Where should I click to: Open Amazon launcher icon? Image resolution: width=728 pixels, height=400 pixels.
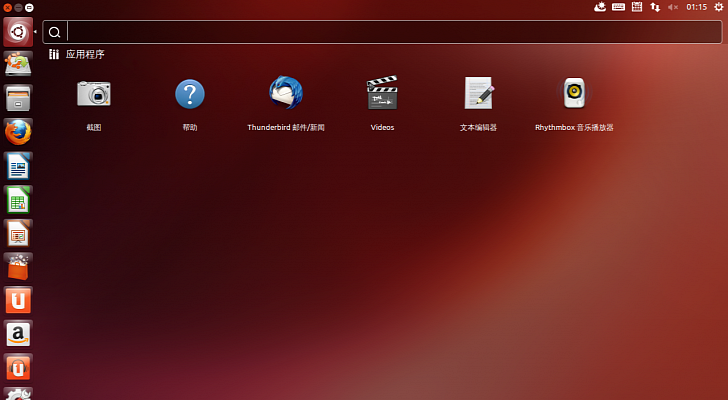click(x=18, y=334)
